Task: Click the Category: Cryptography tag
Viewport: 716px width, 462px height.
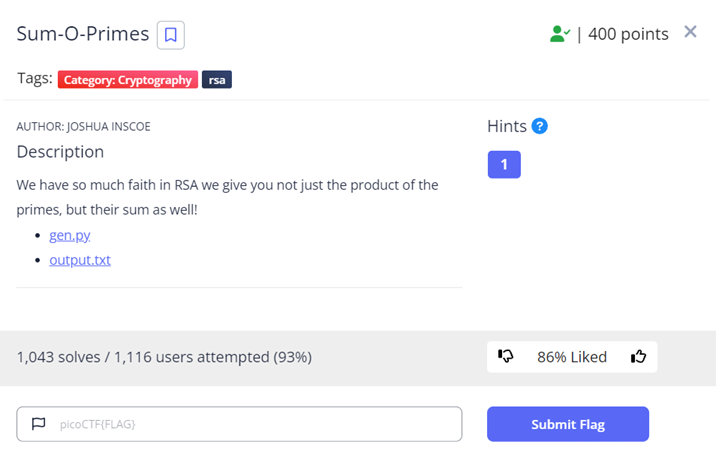Action: tap(127, 80)
